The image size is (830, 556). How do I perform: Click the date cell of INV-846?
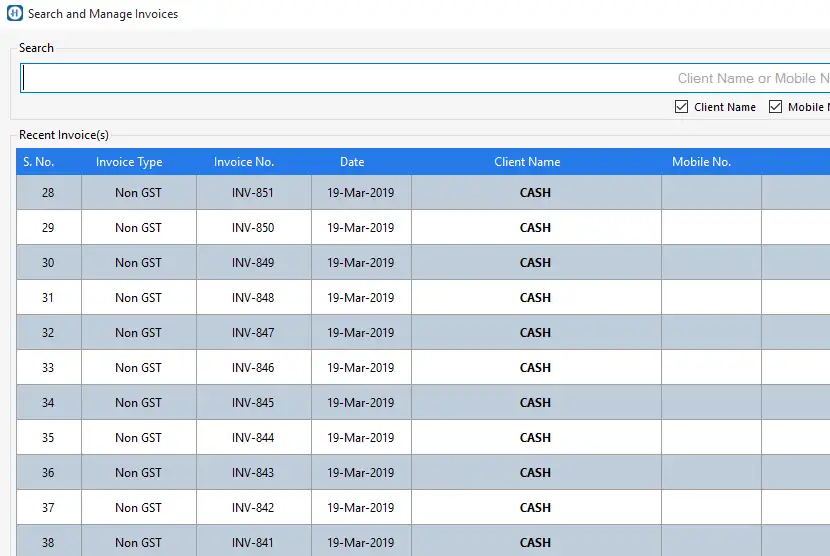pos(361,368)
